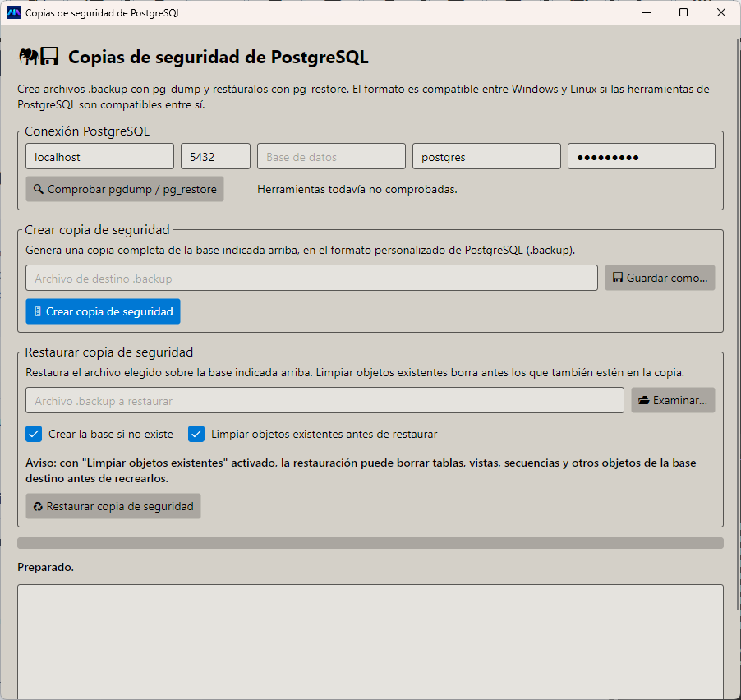Uncheck Limpiar objetos existentes antes de restaurar
Image resolution: width=741 pixels, height=700 pixels.
coord(196,434)
